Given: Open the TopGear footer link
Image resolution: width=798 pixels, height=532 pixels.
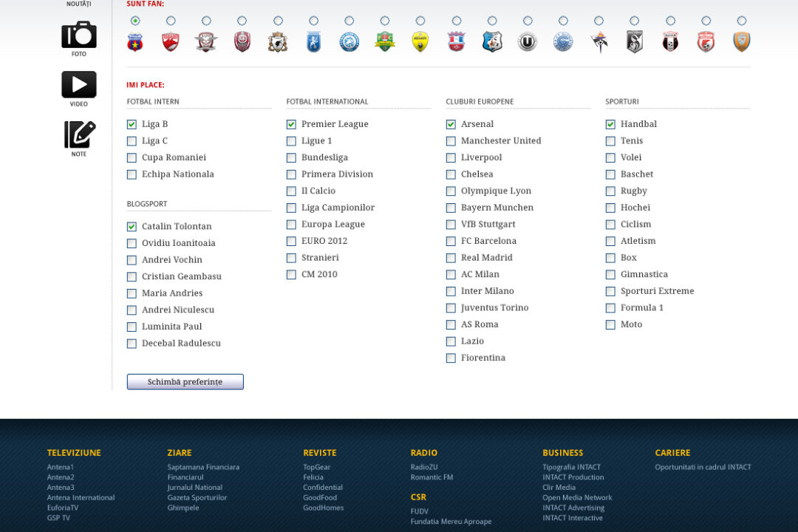Looking at the screenshot, I should click(x=316, y=467).
